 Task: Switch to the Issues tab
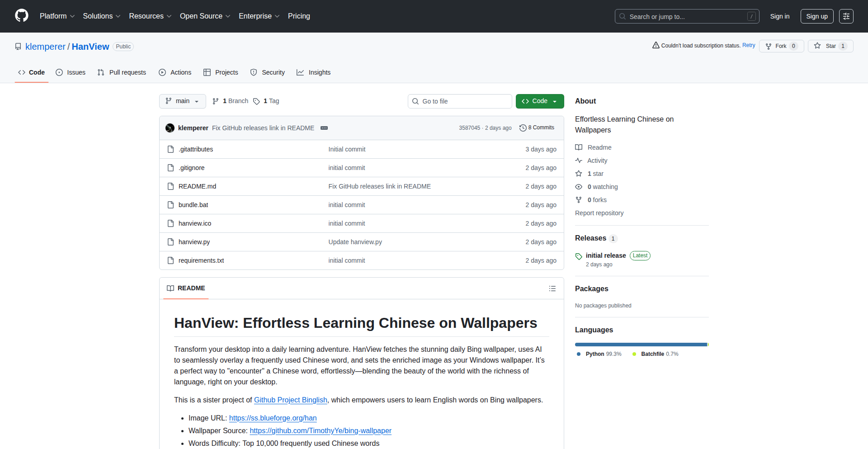pos(71,72)
